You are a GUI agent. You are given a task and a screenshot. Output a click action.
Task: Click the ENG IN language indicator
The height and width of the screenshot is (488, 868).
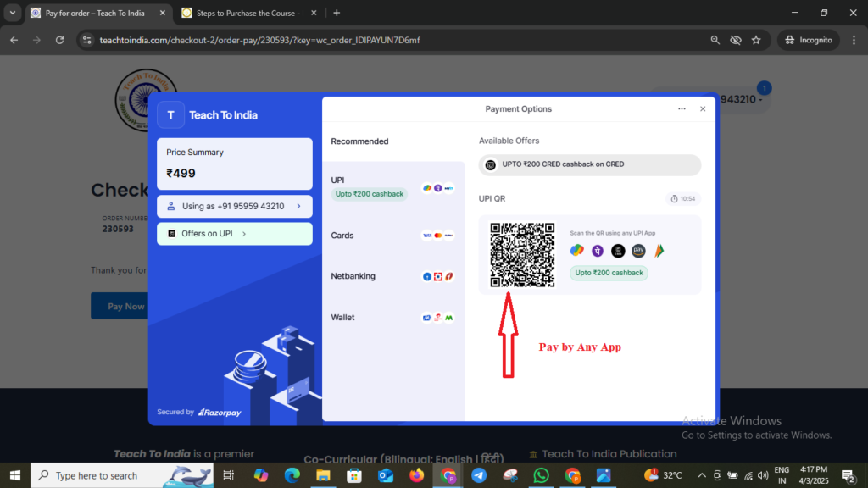tap(782, 475)
